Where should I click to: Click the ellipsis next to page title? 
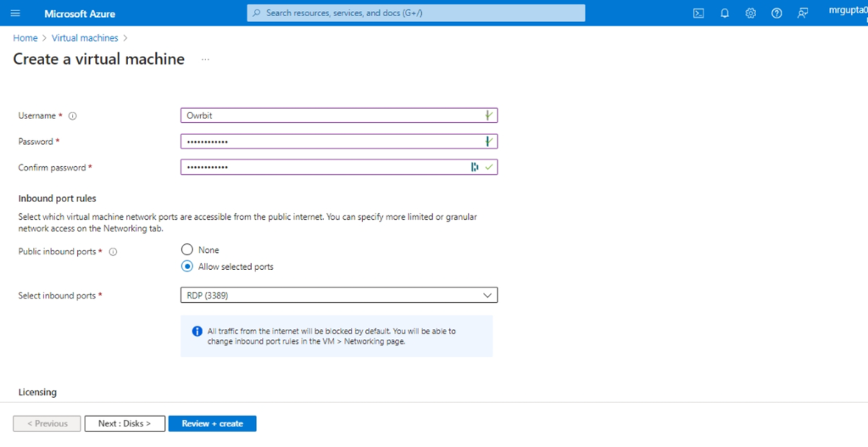pos(205,60)
